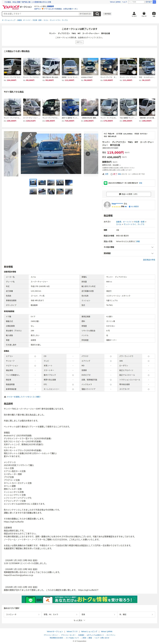This screenshot has height=644, width=159.
Task: Open Yahoo!ショッピング footer link
Action: [89, 631]
